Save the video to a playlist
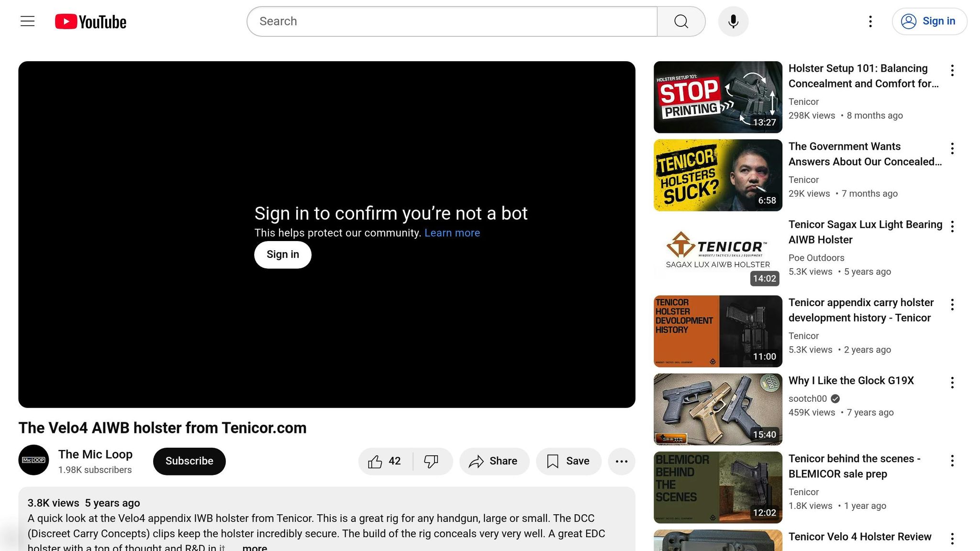Viewport: 980px width, 551px height. click(x=568, y=462)
